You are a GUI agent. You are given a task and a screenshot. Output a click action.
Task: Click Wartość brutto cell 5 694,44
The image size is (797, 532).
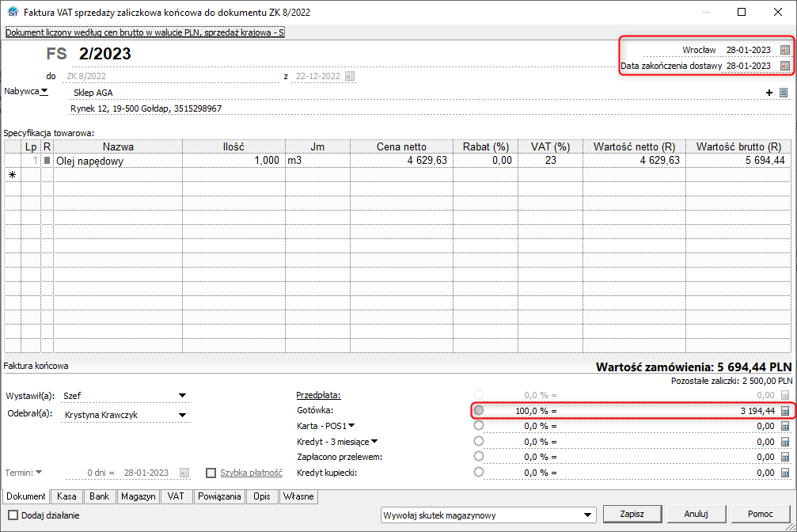click(738, 161)
